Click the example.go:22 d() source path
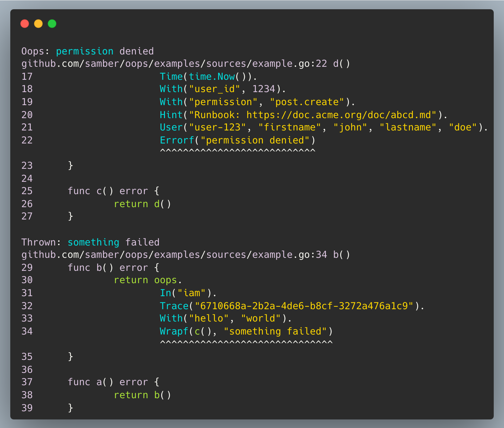504x428 pixels. coord(186,64)
